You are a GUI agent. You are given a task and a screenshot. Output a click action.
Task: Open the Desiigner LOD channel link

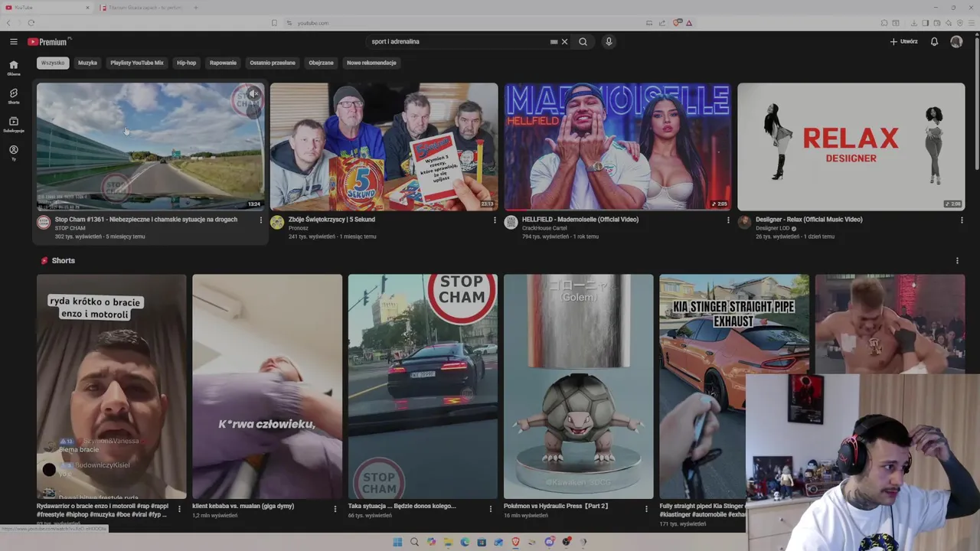point(773,228)
